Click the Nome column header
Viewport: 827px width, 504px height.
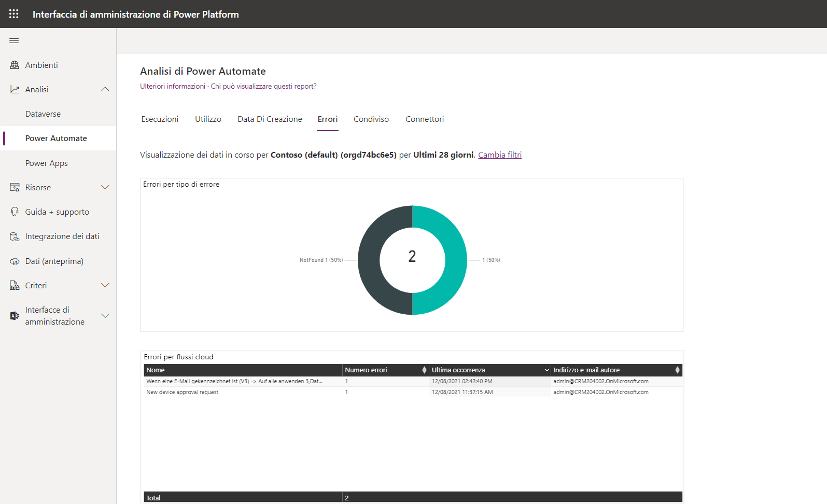[x=243, y=370]
